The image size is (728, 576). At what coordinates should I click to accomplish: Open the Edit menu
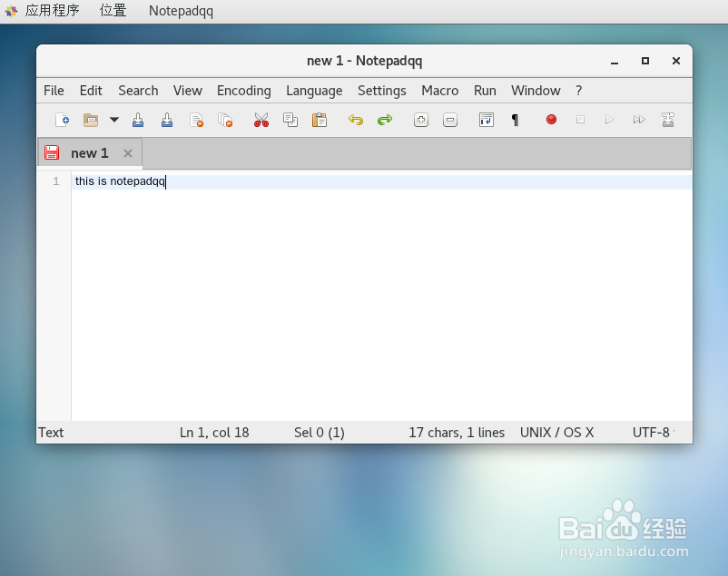91,91
